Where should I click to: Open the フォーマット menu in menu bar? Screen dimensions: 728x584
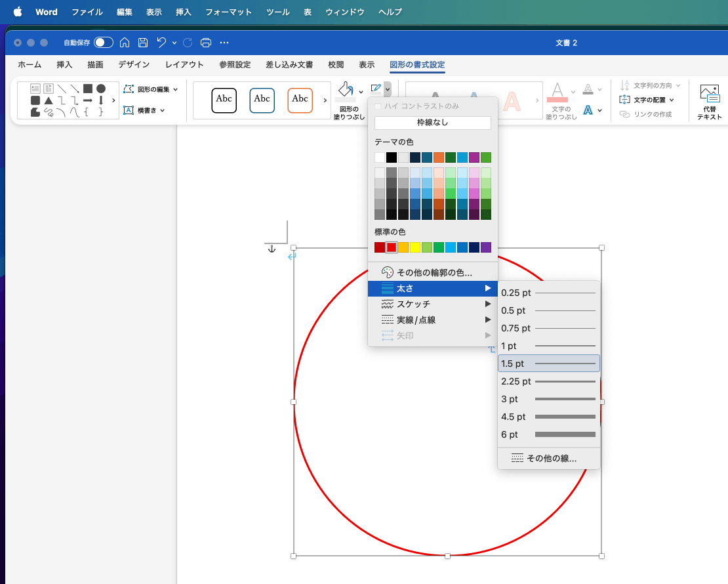point(228,12)
